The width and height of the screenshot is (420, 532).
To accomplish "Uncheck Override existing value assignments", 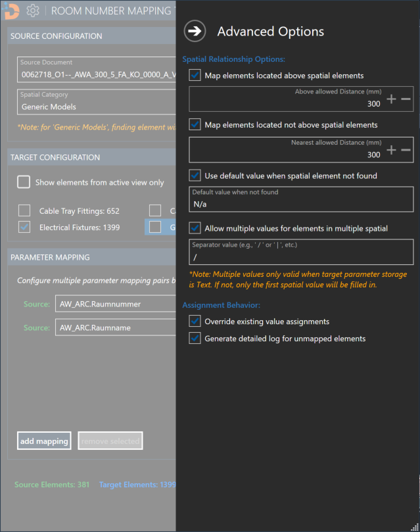I will (x=195, y=322).
